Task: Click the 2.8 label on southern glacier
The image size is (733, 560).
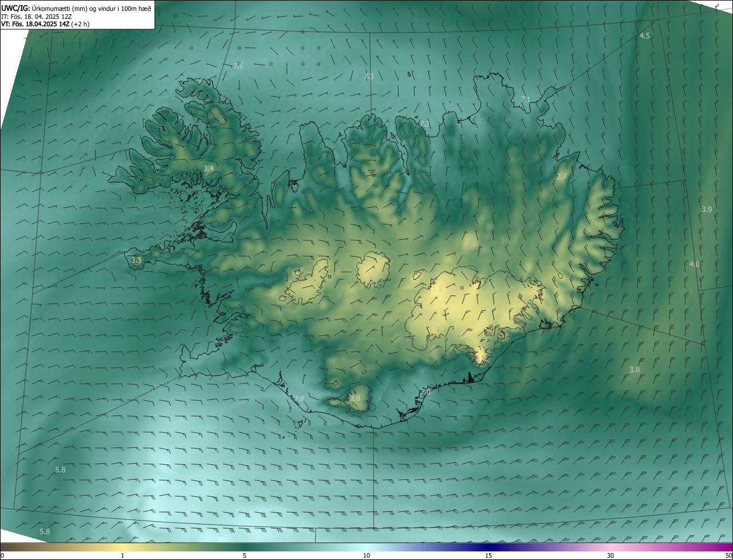Action: [355, 399]
